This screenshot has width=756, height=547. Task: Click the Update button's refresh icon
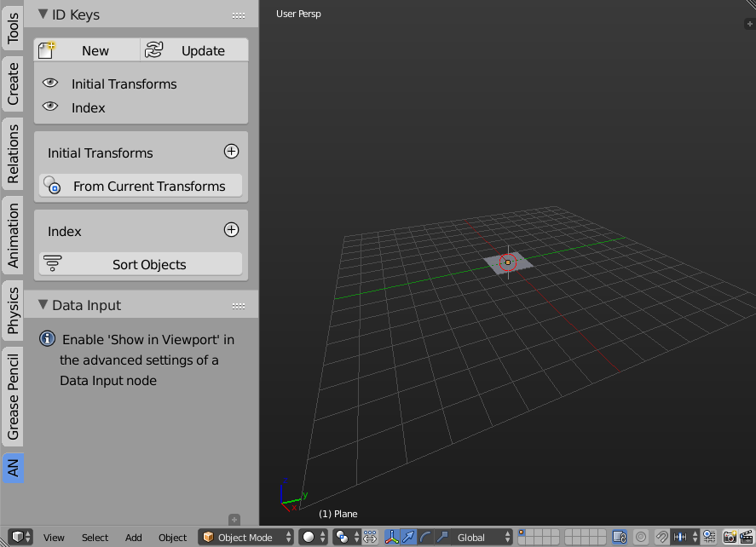pyautogui.click(x=153, y=49)
